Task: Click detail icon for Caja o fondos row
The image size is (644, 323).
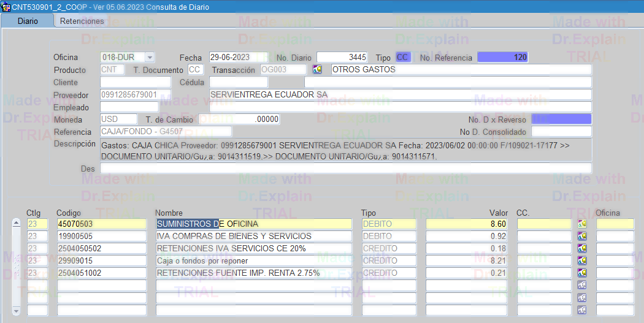Action: [582, 261]
